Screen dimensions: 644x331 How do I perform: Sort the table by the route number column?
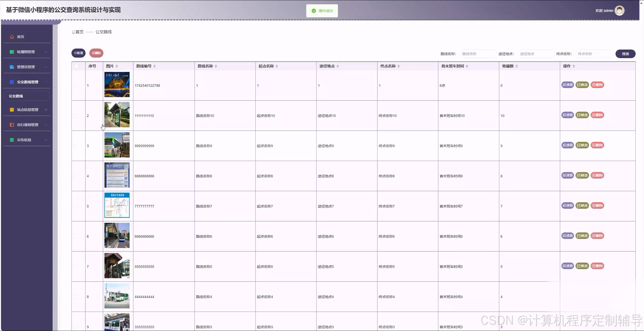click(154, 66)
